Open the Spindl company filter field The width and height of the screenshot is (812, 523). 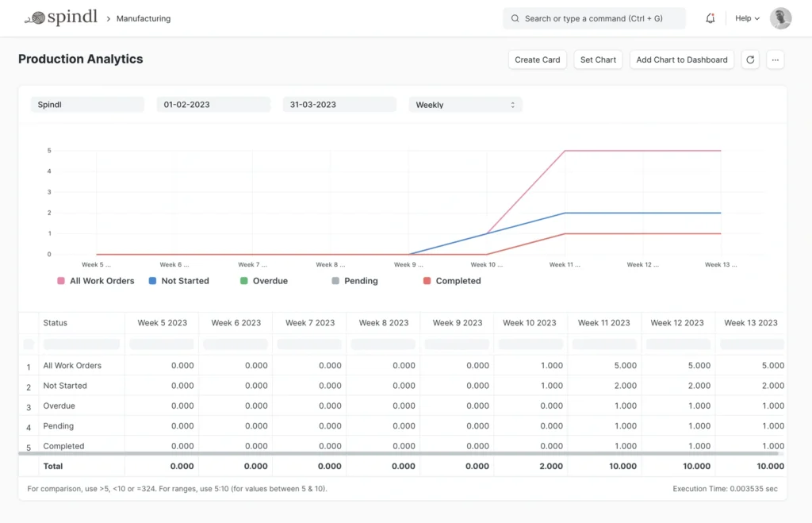coord(87,105)
